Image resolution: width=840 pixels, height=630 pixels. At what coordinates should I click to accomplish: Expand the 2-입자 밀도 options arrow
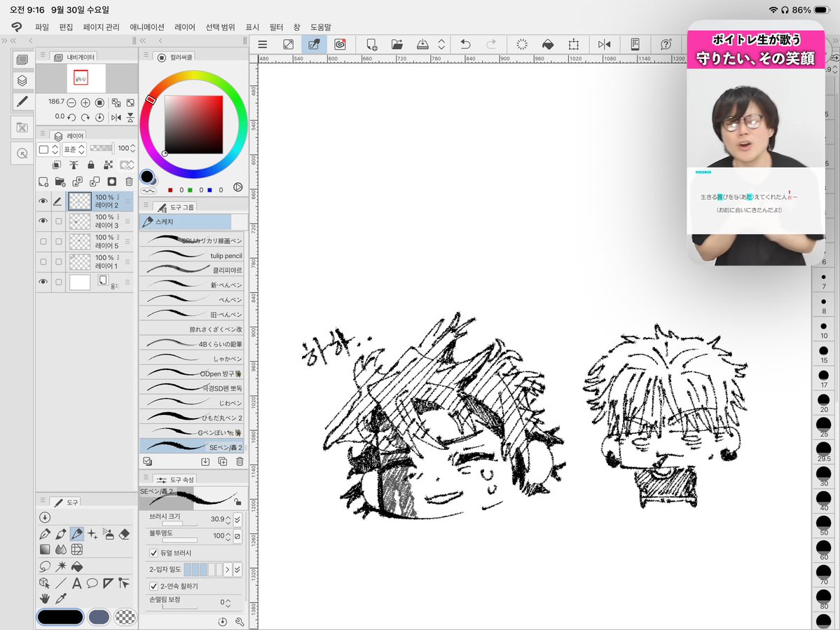pyautogui.click(x=227, y=570)
